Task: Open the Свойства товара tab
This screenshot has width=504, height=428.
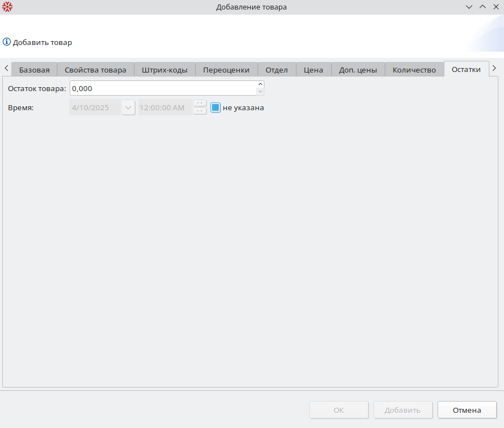Action: click(x=96, y=70)
